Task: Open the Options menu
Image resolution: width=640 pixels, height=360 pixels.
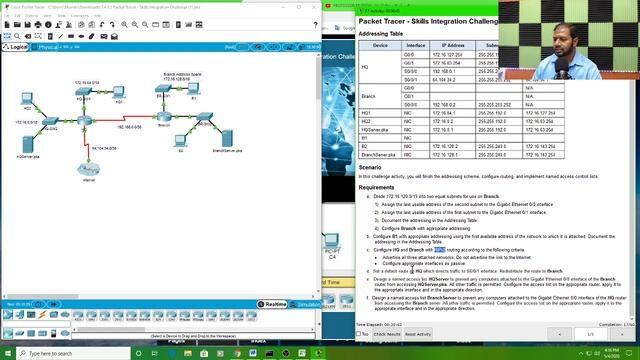Action: click(32, 16)
